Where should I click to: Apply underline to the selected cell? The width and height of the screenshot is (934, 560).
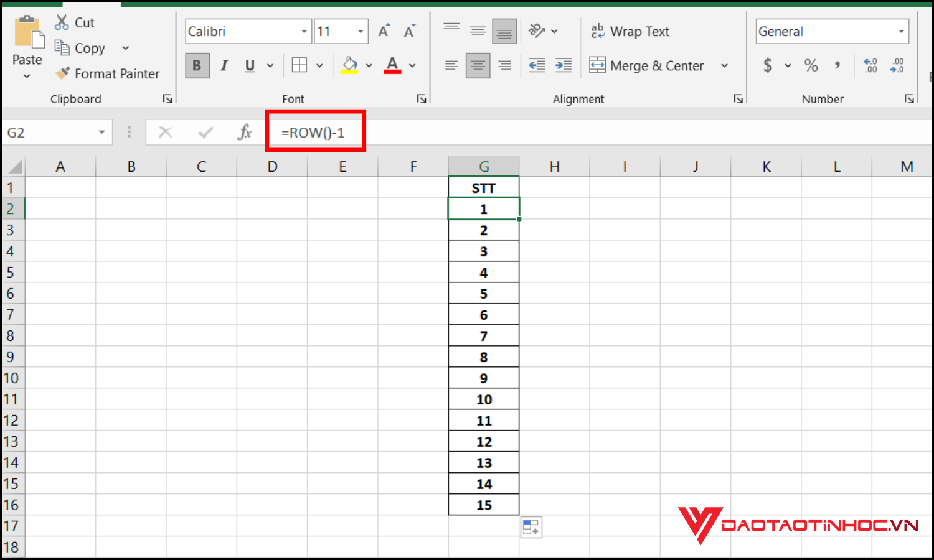(x=248, y=65)
